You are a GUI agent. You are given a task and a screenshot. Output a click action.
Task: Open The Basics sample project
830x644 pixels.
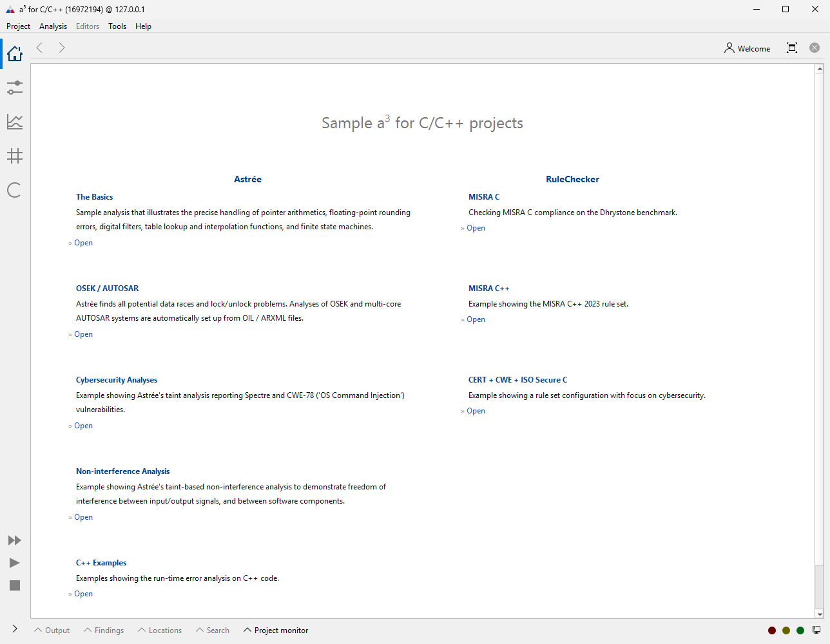click(83, 243)
